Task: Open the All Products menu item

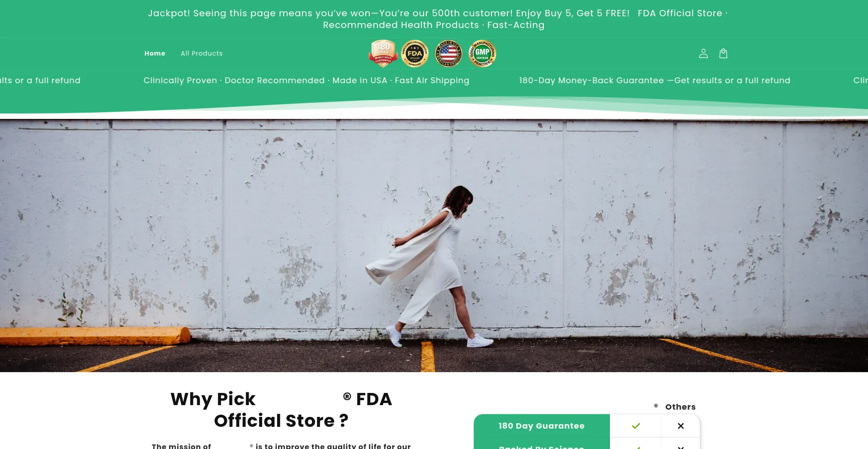Action: click(202, 53)
